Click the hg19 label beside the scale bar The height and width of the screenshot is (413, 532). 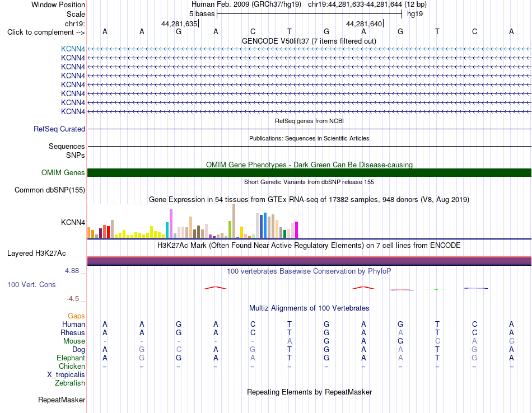[415, 14]
